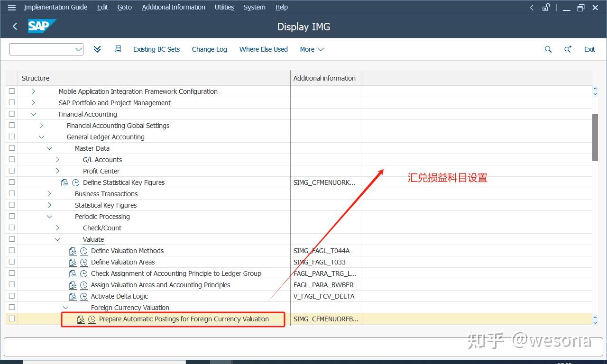The width and height of the screenshot is (607, 364).
Task: Run activity clock icon for Define Valuation Areas
Action: coord(84,262)
